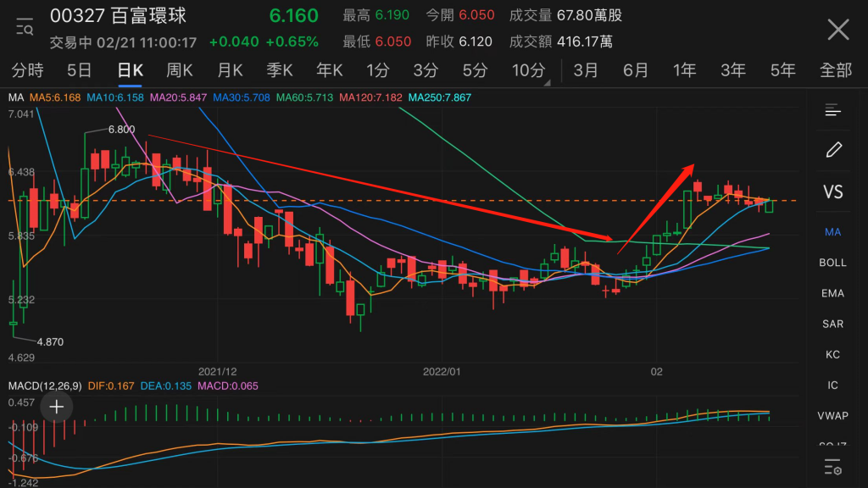Viewport: 868px width, 488px height.
Task: Show the 1年 time range
Action: [x=684, y=70]
